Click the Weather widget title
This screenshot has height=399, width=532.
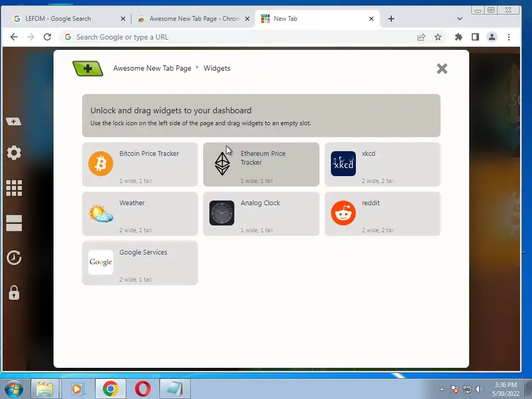(x=132, y=203)
